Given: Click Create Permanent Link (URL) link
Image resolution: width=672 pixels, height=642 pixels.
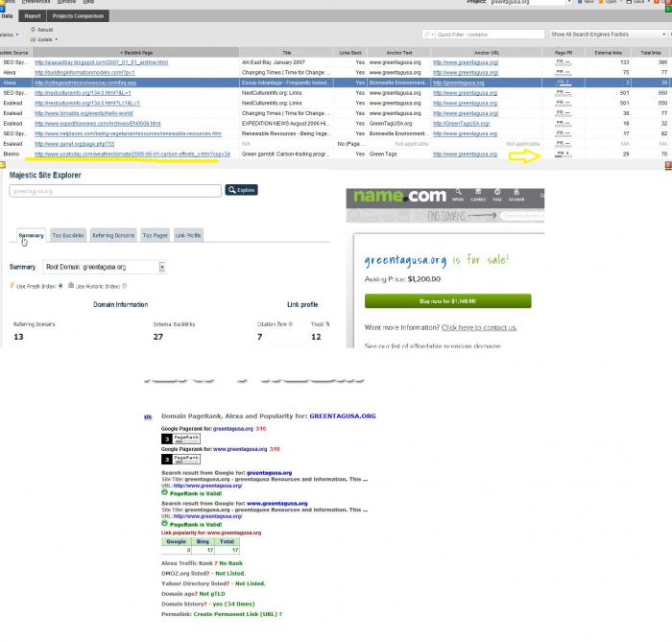Looking at the screenshot, I should pos(237,614).
